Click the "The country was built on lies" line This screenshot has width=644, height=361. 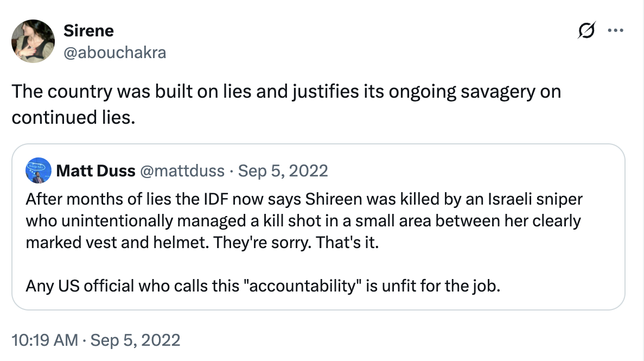pos(286,92)
